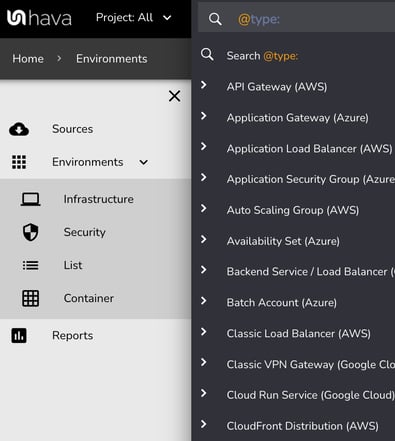This screenshot has height=441, width=395.
Task: Click the List view icon
Action: (x=30, y=265)
